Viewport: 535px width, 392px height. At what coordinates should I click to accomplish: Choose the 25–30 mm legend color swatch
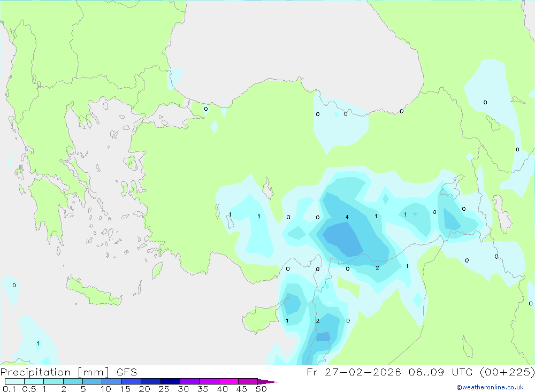(x=170, y=381)
